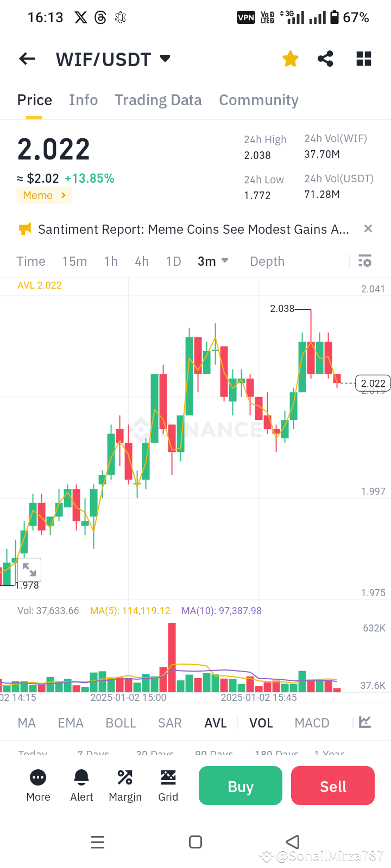Image resolution: width=391 pixels, height=868 pixels.
Task: Toggle the favorite star for WIF/USDT
Action: point(290,59)
